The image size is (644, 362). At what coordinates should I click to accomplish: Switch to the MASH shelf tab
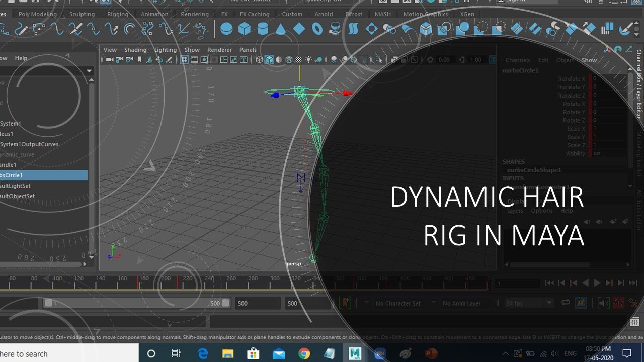[x=383, y=14]
